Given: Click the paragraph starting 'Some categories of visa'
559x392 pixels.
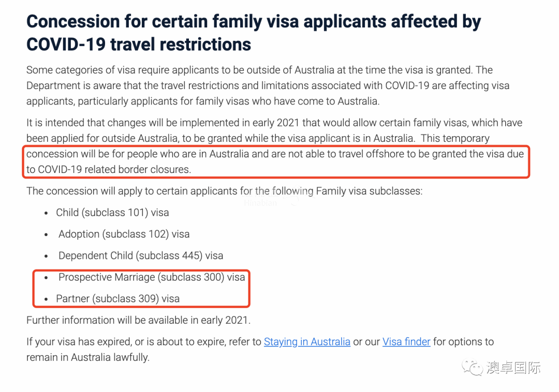Looking at the screenshot, I should [x=268, y=85].
